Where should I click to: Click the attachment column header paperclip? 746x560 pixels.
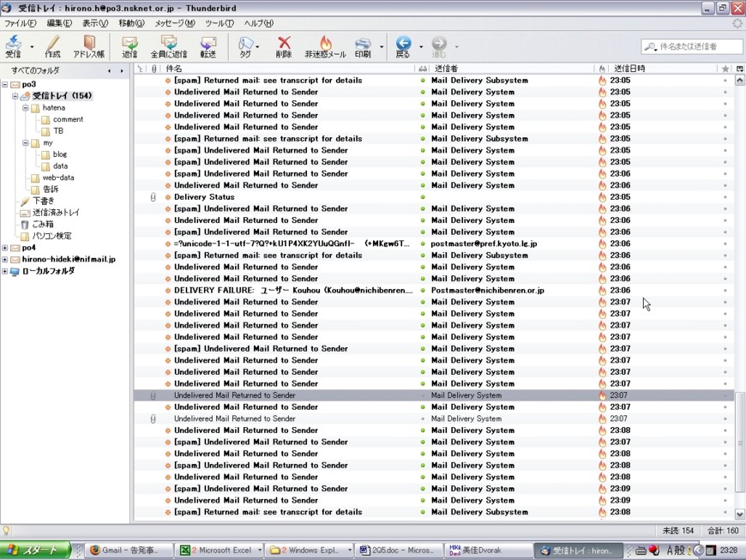[x=153, y=69]
